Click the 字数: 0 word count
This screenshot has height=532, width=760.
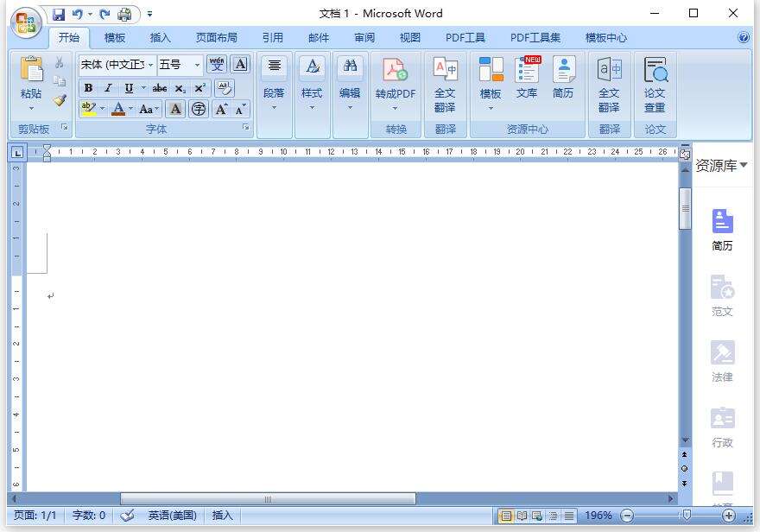(89, 516)
